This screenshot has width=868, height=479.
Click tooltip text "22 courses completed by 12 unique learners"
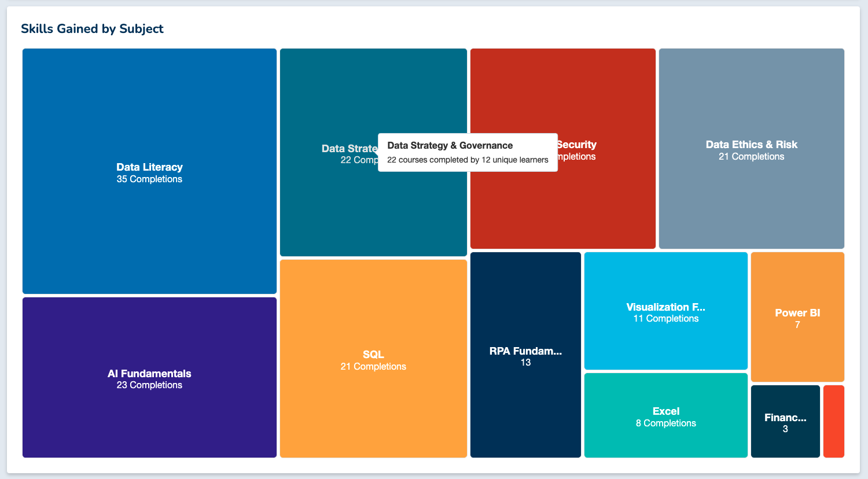click(x=468, y=160)
